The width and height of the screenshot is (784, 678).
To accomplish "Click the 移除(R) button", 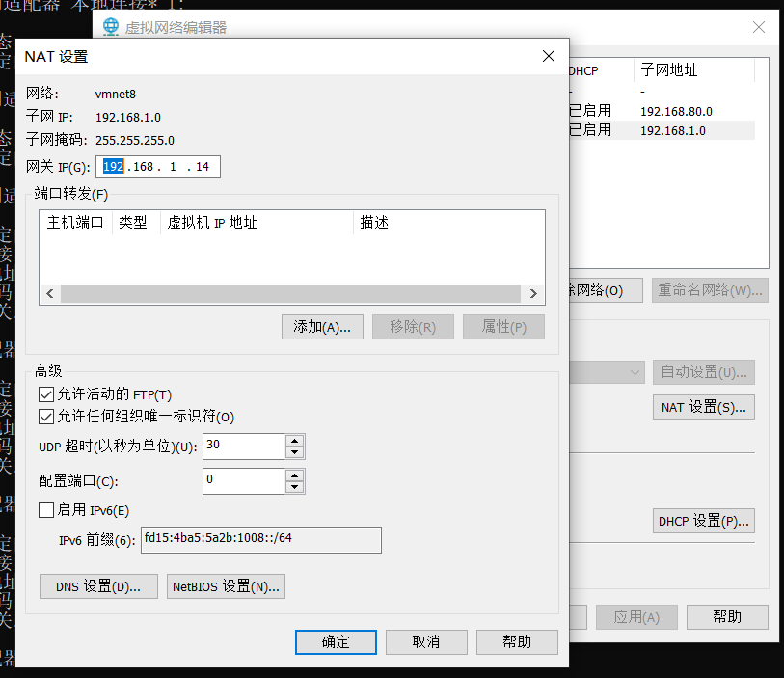I will pyautogui.click(x=413, y=327).
